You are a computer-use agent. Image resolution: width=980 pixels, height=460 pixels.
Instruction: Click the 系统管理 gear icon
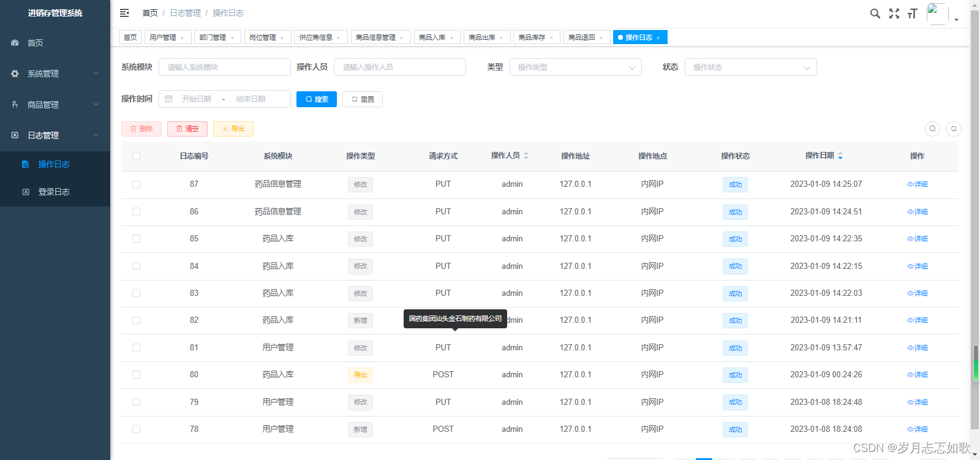[x=15, y=74]
